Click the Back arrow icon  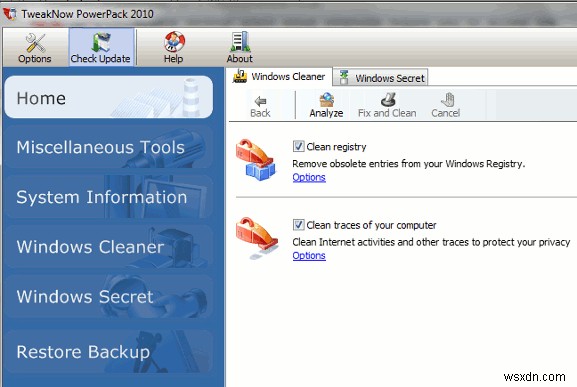[x=260, y=101]
